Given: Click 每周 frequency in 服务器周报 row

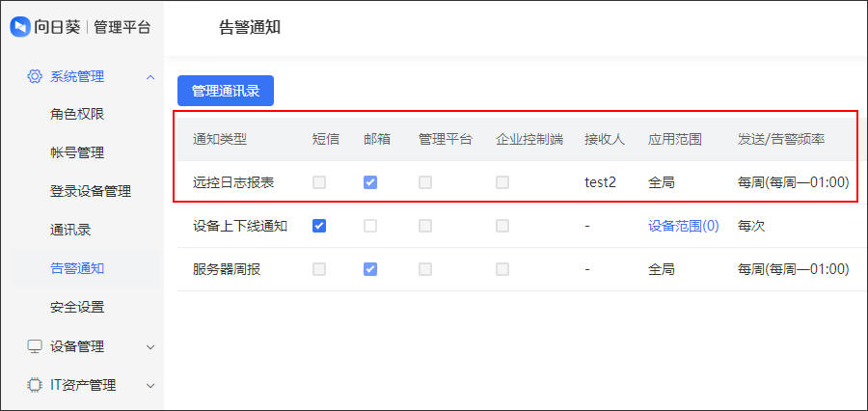Looking at the screenshot, I should coord(794,270).
